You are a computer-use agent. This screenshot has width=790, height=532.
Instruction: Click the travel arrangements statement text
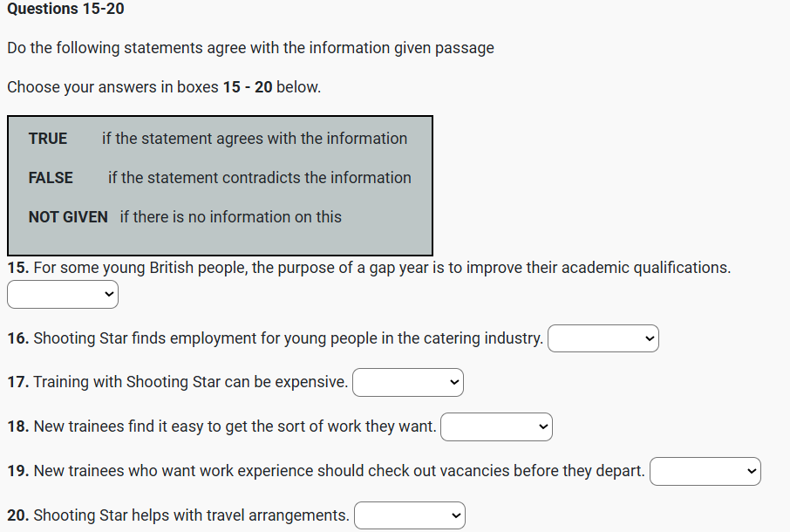coord(191,515)
